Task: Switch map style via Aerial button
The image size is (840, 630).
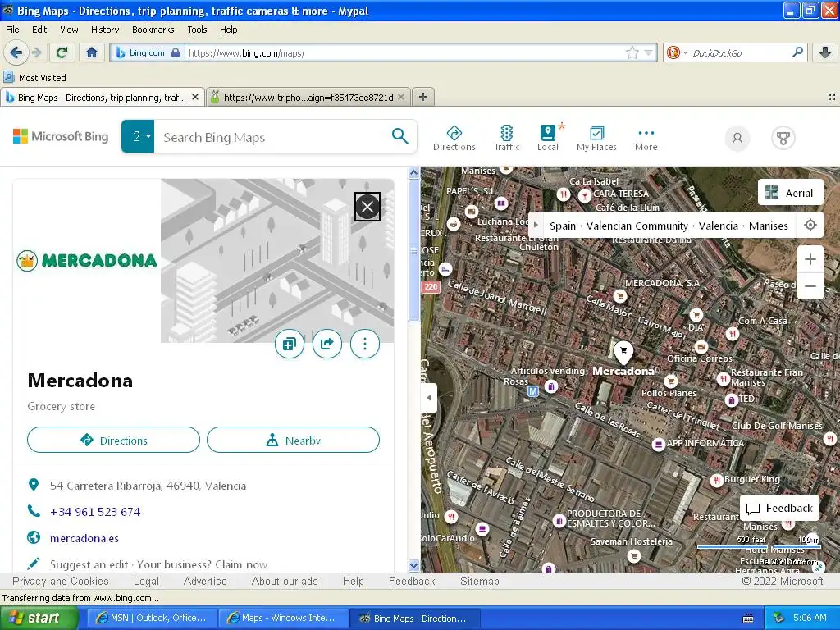Action: click(x=790, y=192)
